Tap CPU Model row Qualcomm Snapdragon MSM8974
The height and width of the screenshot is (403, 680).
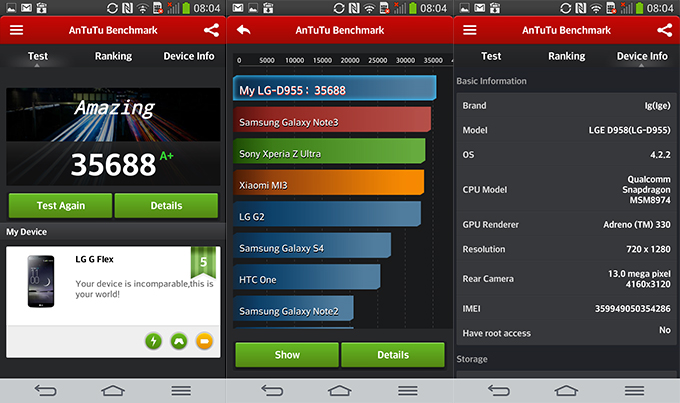click(x=566, y=190)
